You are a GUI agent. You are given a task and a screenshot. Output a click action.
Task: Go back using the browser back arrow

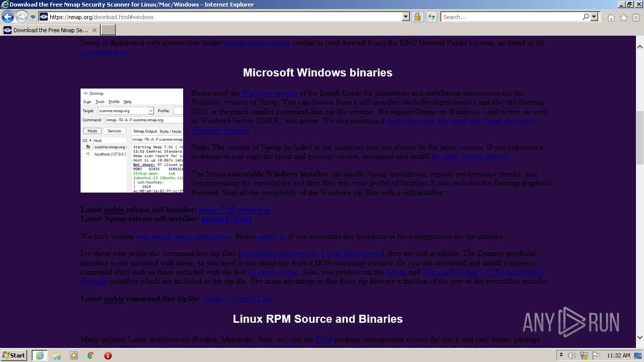[x=8, y=17]
